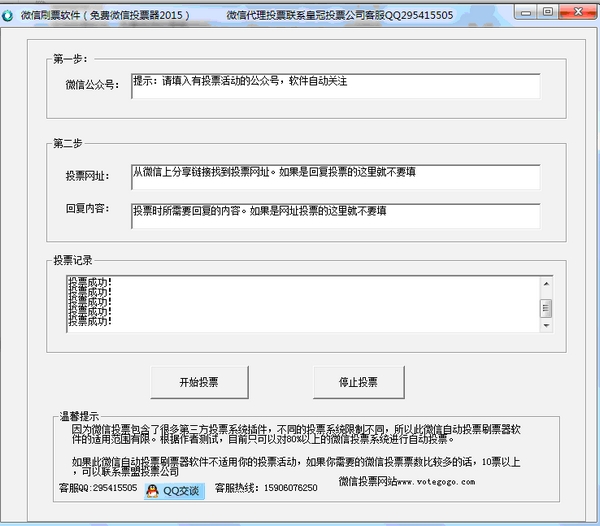Click the 微信公众号 input field
The height and width of the screenshot is (526, 600).
point(334,86)
